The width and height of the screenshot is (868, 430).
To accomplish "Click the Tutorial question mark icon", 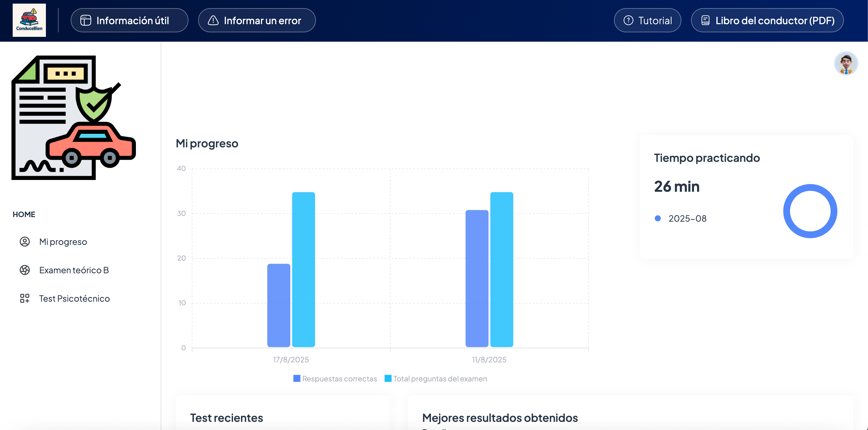I will click(628, 20).
